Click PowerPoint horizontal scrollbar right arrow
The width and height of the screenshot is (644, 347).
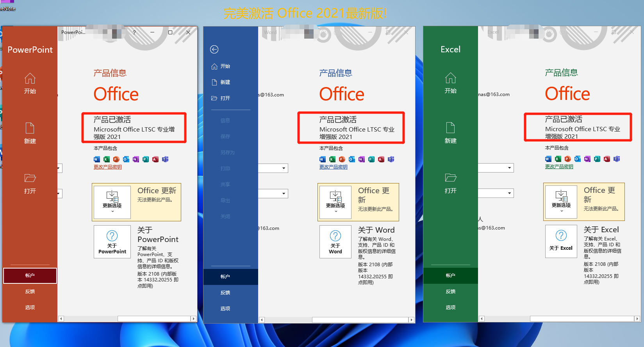point(193,319)
